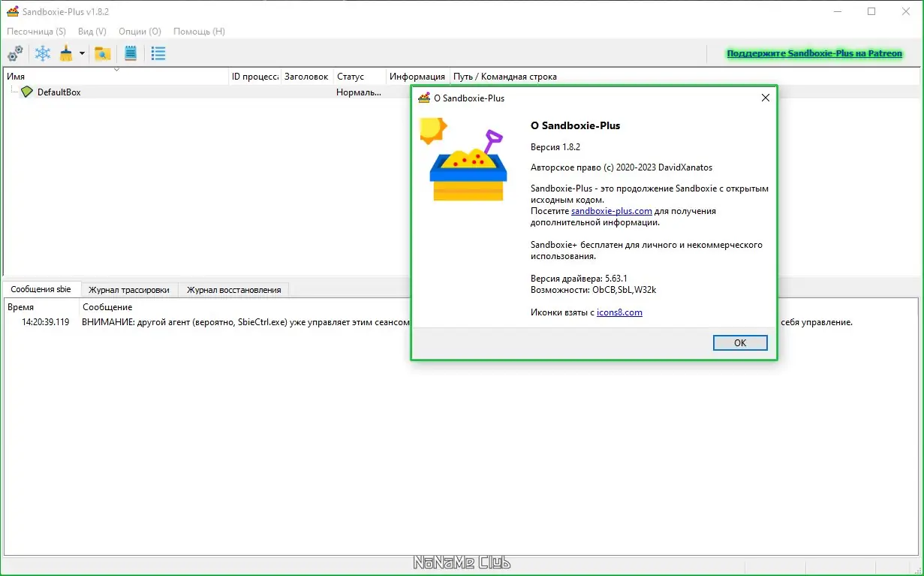Select the 14:20:39.119 log timestamp
This screenshot has height=576, width=924.
pyautogui.click(x=45, y=322)
